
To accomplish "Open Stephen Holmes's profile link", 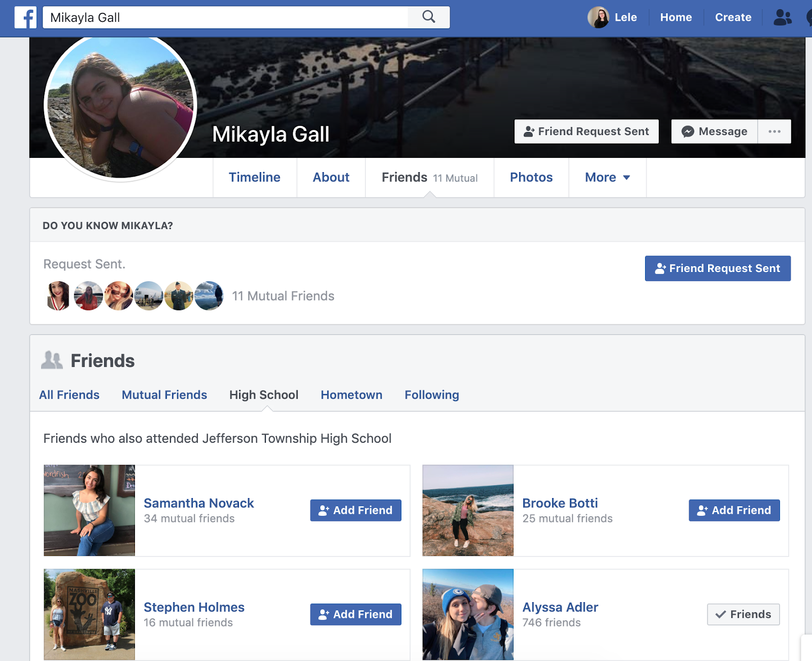I will (x=194, y=607).
